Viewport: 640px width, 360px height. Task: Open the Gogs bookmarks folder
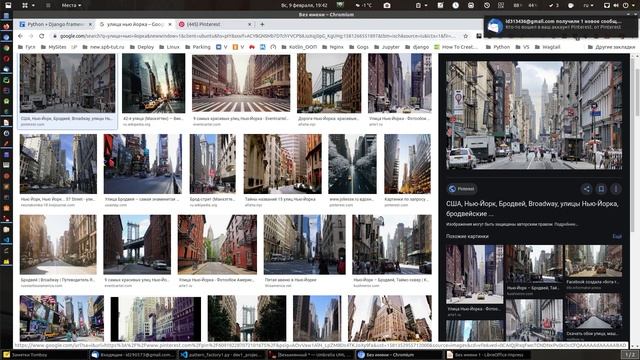[x=359, y=47]
